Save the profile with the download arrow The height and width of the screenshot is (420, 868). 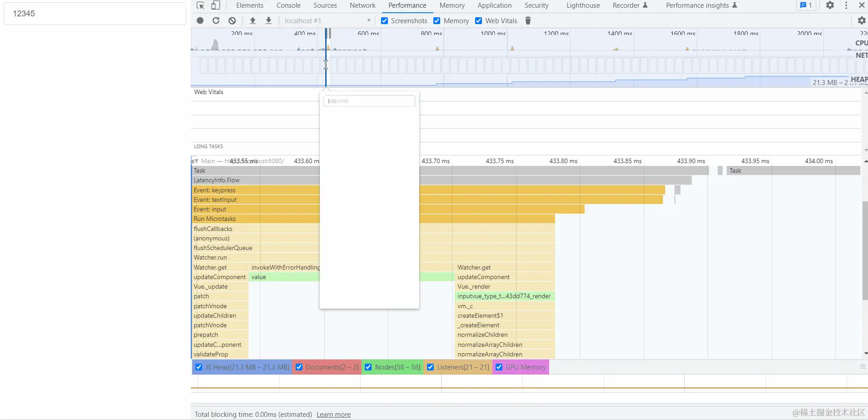pyautogui.click(x=269, y=20)
